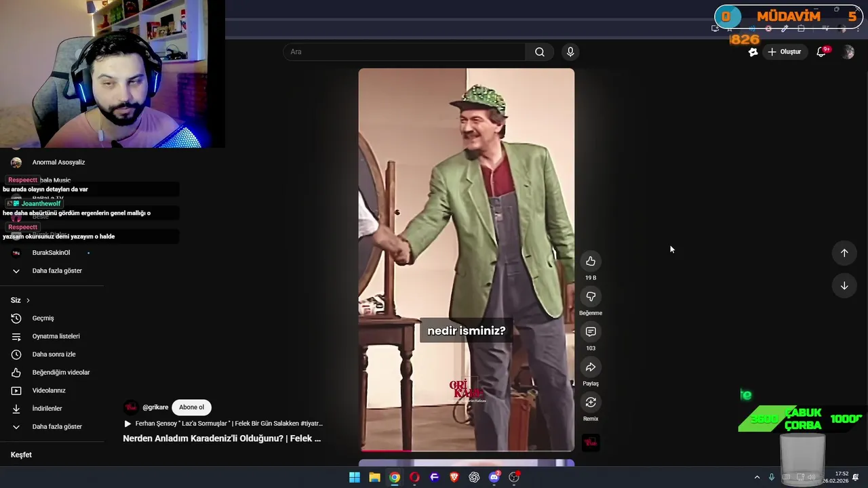Viewport: 868px width, 488px height.
Task: Open the Remix option
Action: point(591,402)
